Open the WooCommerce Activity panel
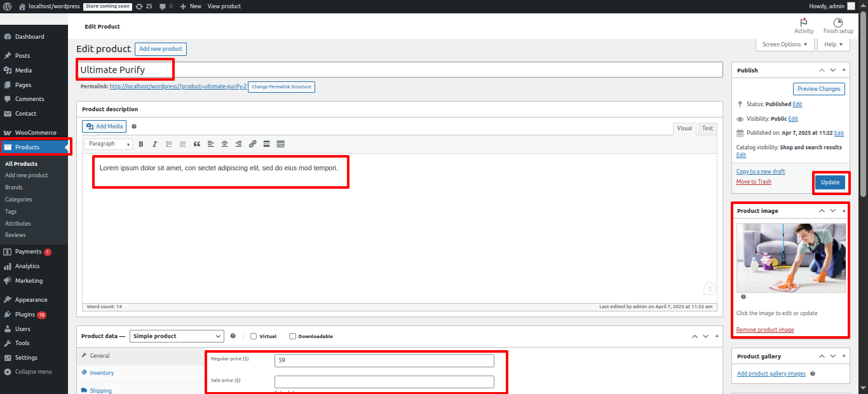 [804, 26]
